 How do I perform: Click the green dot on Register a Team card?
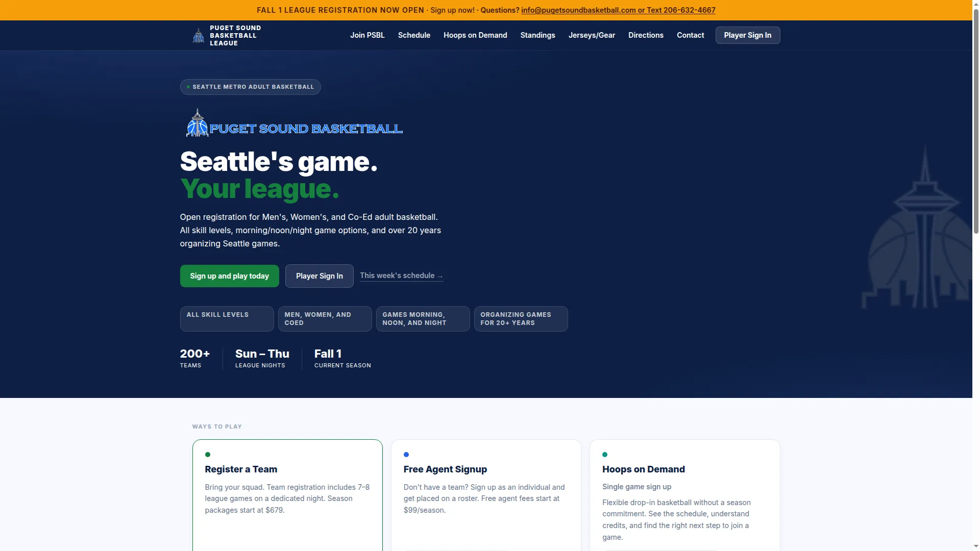point(208,455)
